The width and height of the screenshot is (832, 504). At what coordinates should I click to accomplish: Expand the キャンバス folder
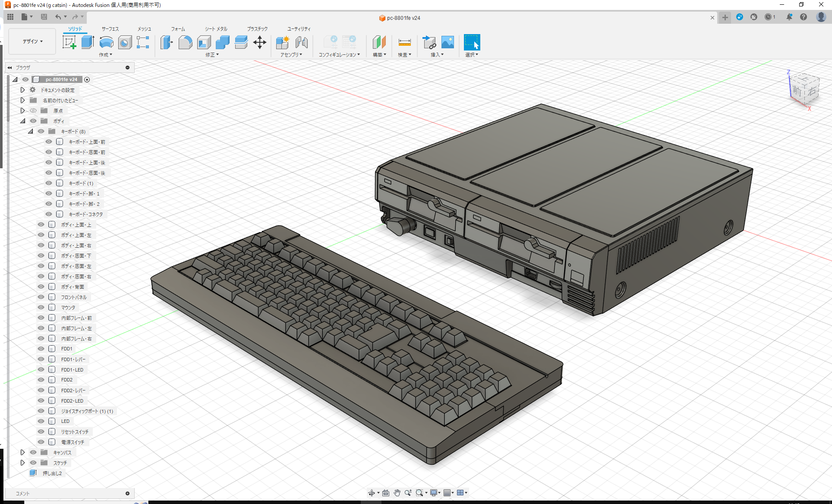[x=23, y=452]
